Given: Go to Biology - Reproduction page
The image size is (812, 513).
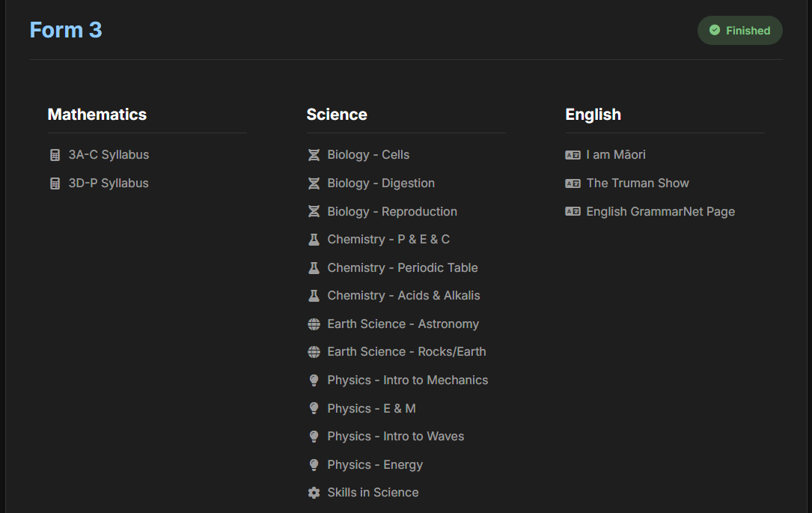Looking at the screenshot, I should [391, 212].
